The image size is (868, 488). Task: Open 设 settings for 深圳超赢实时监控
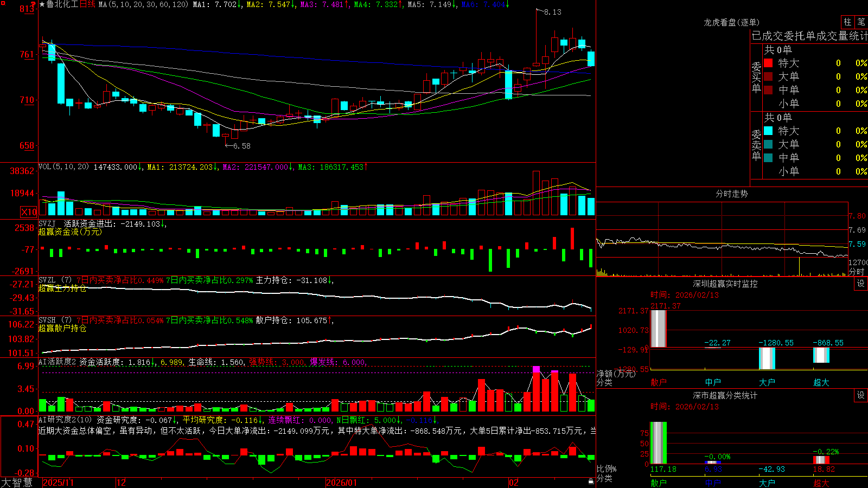(x=861, y=284)
